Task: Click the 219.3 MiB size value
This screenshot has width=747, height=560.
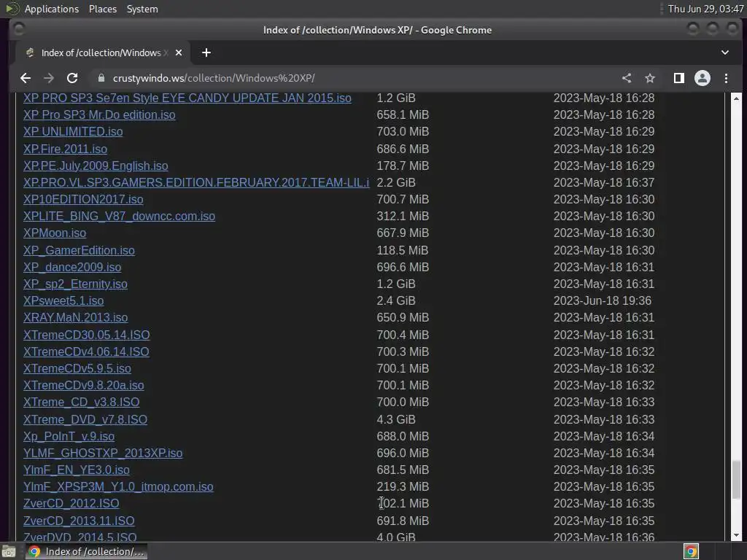Action: tap(403, 486)
